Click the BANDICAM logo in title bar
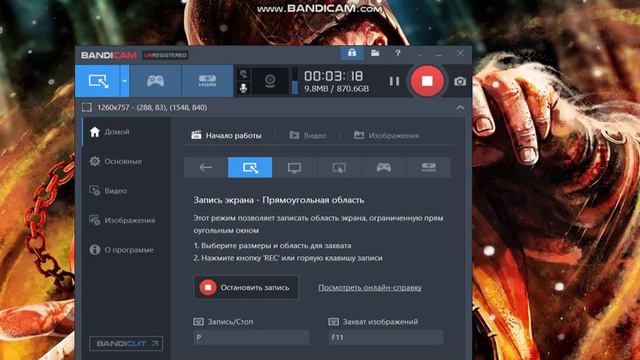640x360 pixels. pyautogui.click(x=109, y=55)
